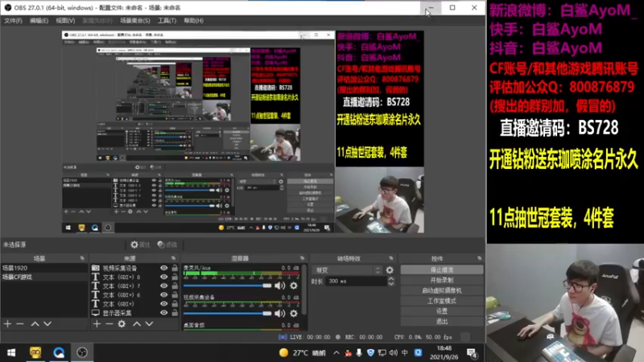This screenshot has height=362, width=644.
Task: Decrease the 时长 duration with down stepper
Action: click(391, 284)
